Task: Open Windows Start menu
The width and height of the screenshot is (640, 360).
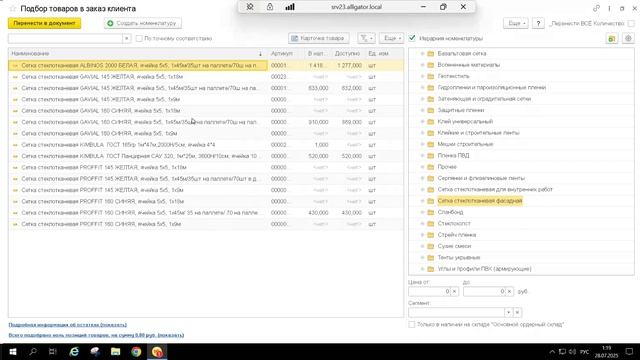Action: pos(12,352)
